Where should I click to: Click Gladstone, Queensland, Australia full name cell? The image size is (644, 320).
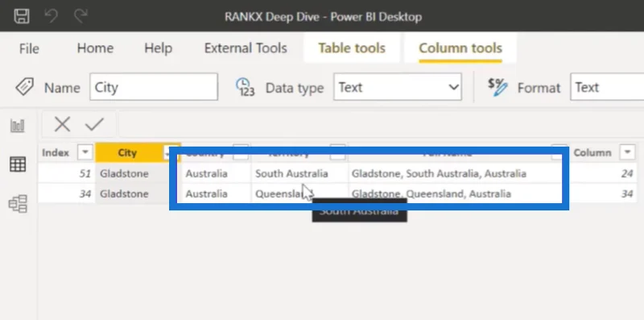point(455,193)
